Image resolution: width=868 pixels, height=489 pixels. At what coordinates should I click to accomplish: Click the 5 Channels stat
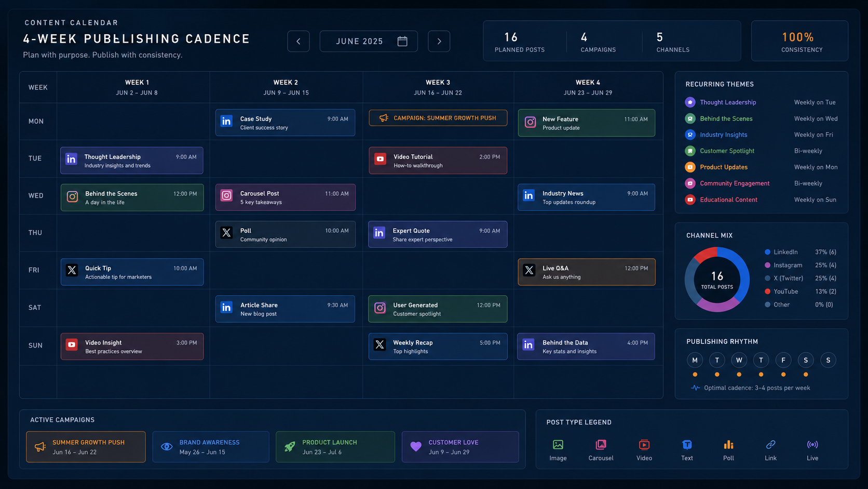coord(673,42)
